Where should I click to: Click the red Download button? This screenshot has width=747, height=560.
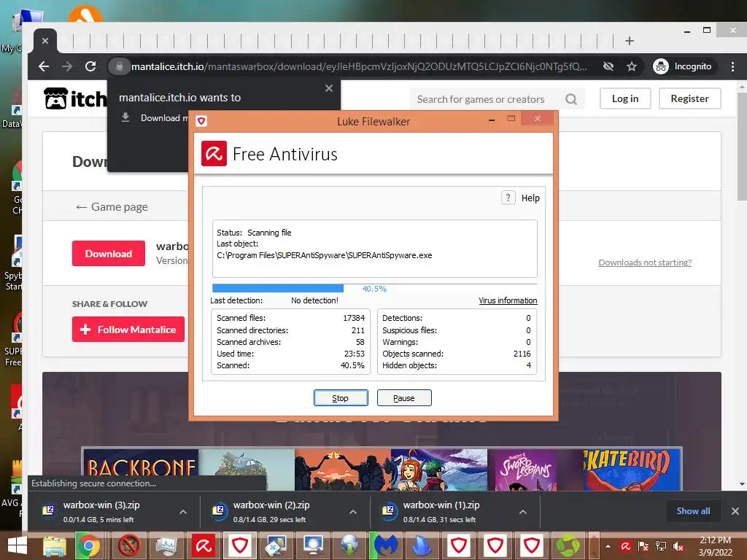[x=109, y=254]
